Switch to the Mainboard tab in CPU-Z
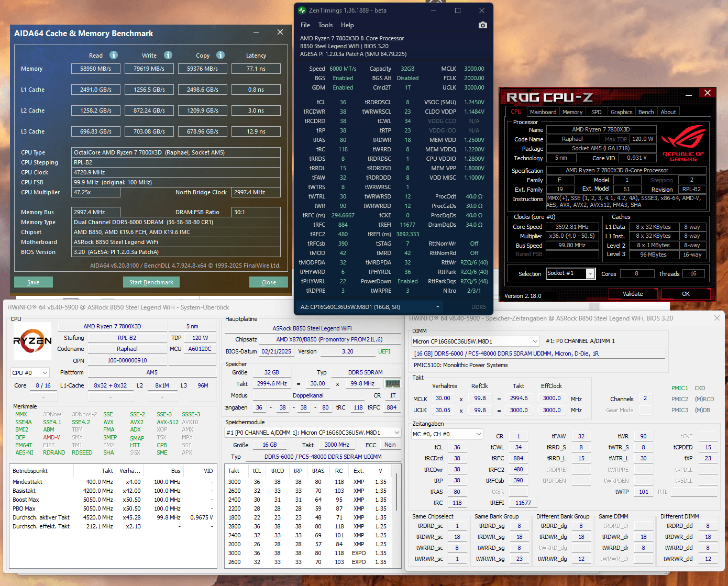Viewport: 728px width, 586px height. pyautogui.click(x=543, y=112)
